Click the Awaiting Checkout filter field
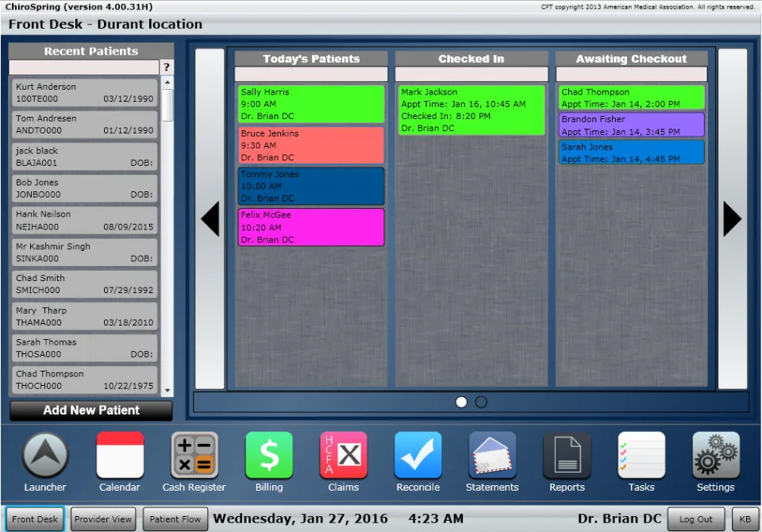 [x=631, y=74]
